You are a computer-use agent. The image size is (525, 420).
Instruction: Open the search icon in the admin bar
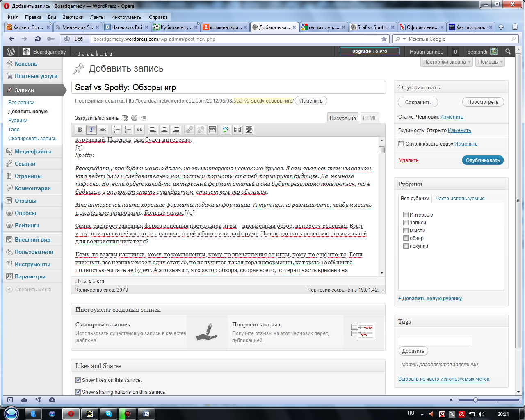508,52
